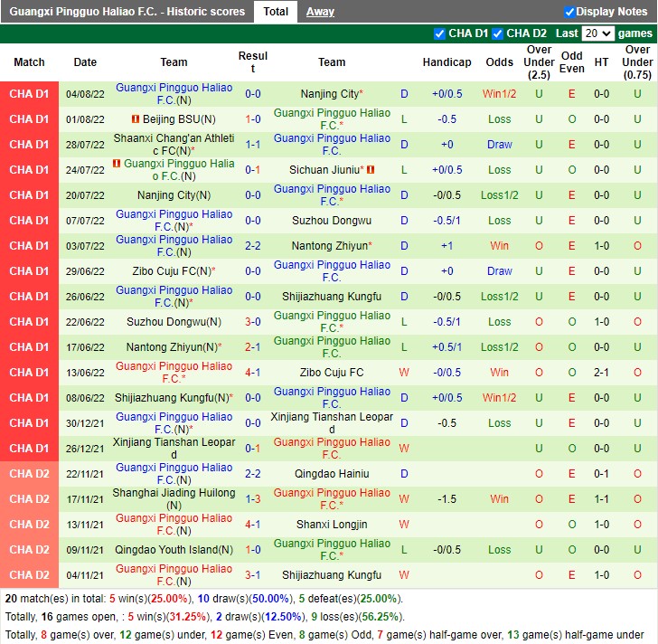The width and height of the screenshot is (658, 644).
Task: Open the Suzhou Dongwu link on 07/07/22 row
Action: tap(331, 221)
